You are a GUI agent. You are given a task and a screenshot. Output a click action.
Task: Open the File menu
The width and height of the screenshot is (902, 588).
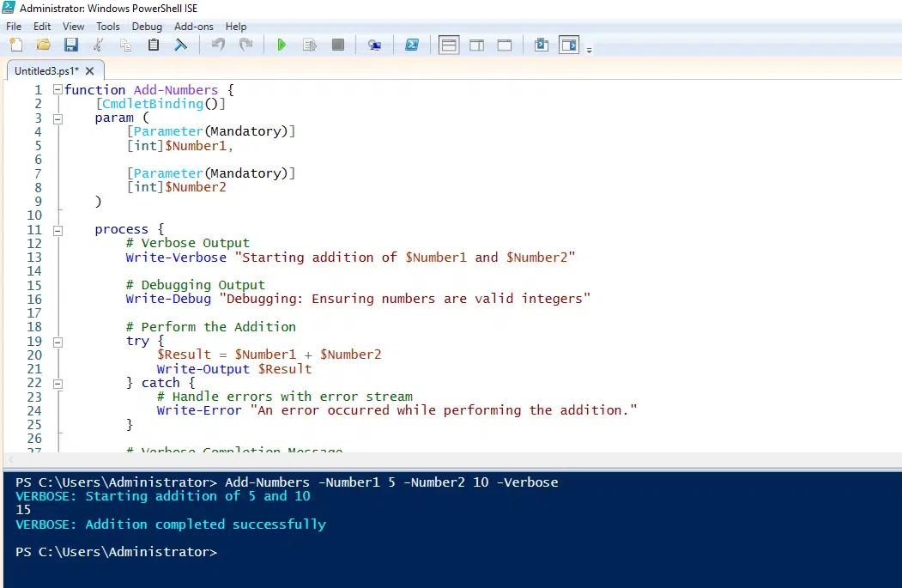[x=14, y=27]
